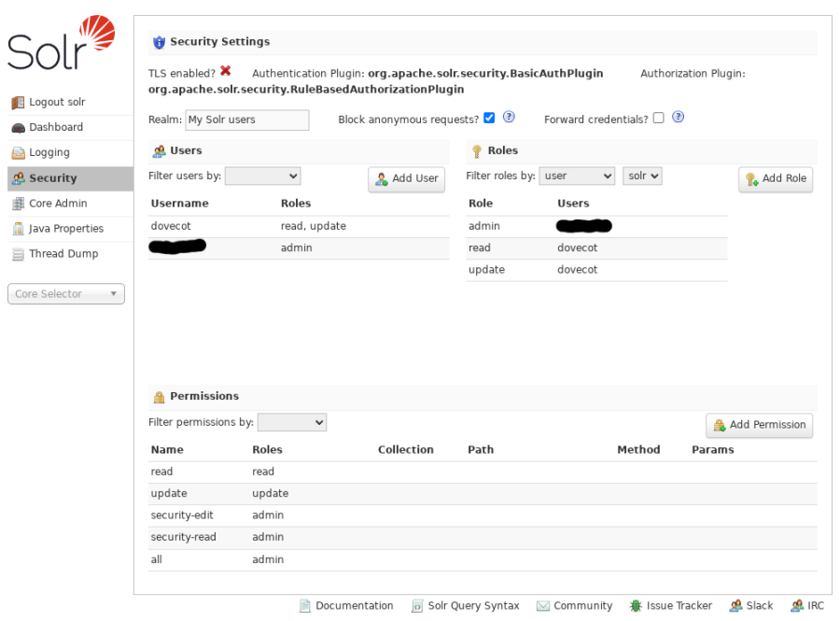Open the Solr Query Syntax link
Image resolution: width=840 pixels, height=621 pixels.
click(466, 606)
